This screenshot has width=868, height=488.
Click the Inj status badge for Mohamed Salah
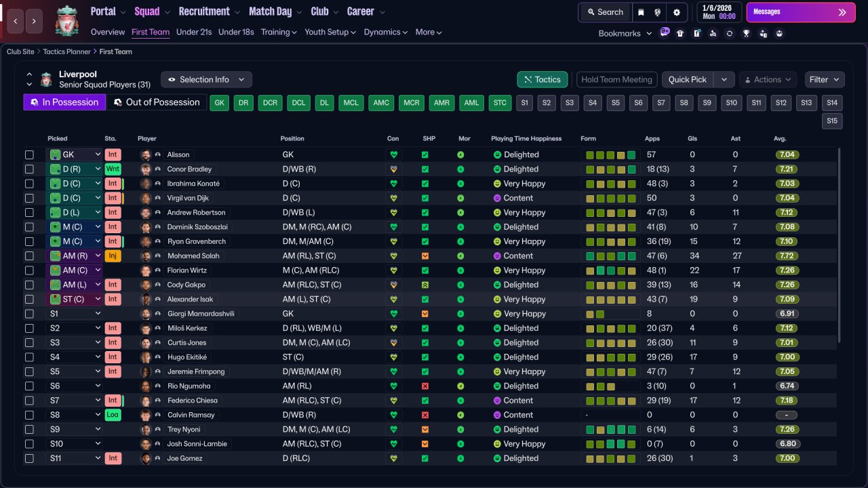(113, 256)
